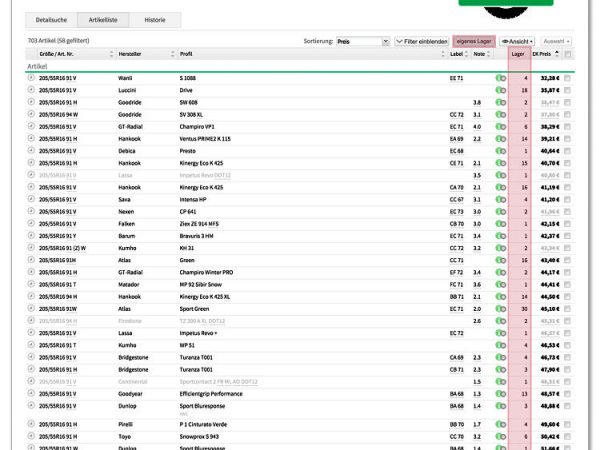Expand the Kumho WP 51 row icon

point(31,345)
